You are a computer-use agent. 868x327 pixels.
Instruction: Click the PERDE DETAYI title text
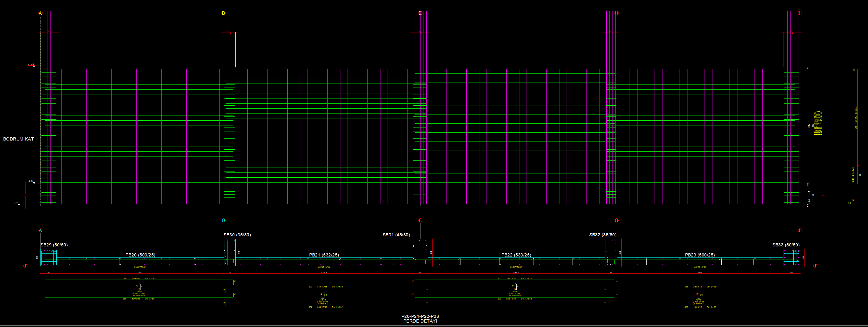420,321
